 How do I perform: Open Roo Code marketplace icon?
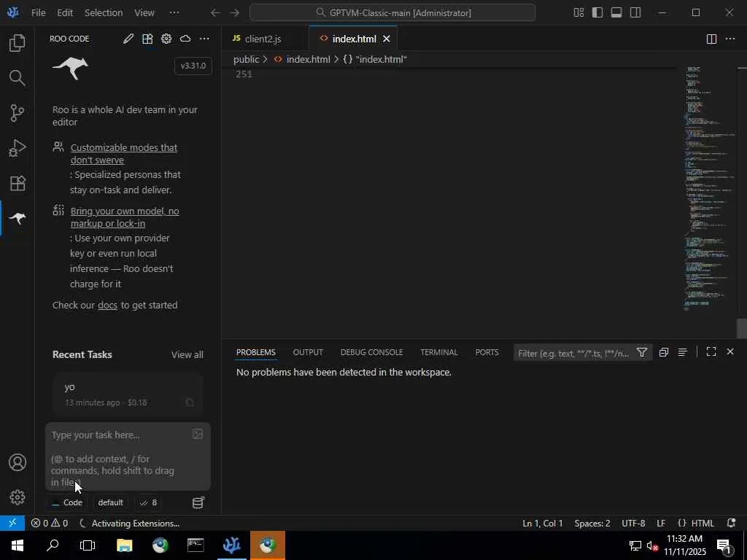click(x=147, y=39)
